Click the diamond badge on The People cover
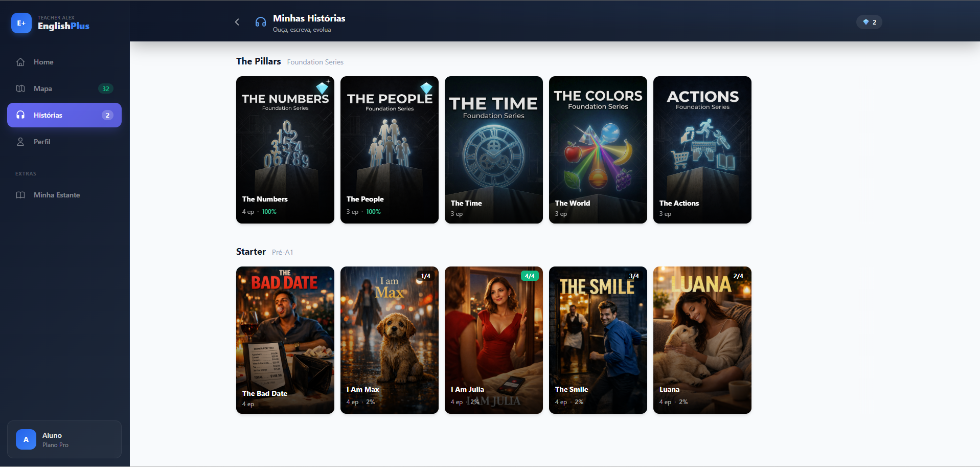This screenshot has width=980, height=467. click(x=426, y=88)
